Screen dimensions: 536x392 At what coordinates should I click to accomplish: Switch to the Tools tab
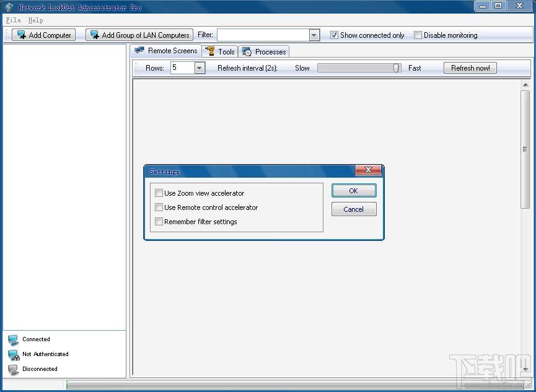click(x=220, y=51)
